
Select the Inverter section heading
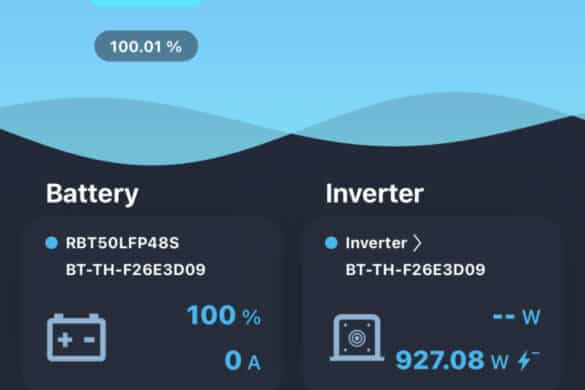click(x=375, y=194)
